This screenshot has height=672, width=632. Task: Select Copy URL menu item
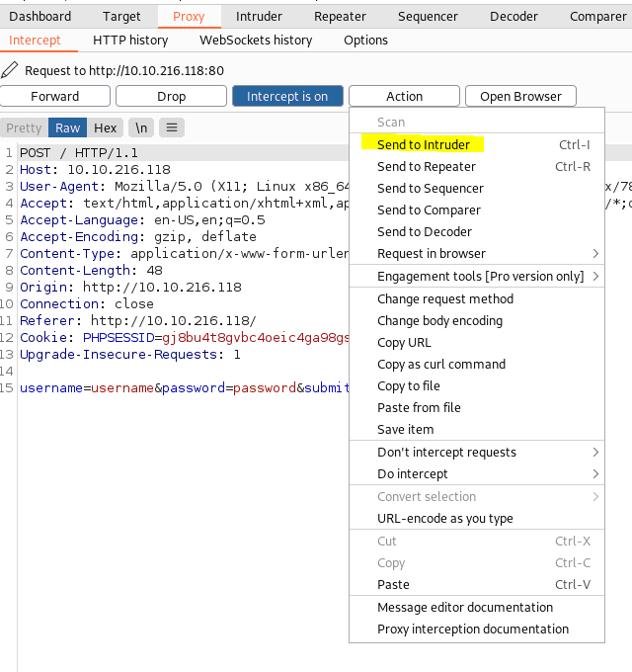click(x=477, y=343)
